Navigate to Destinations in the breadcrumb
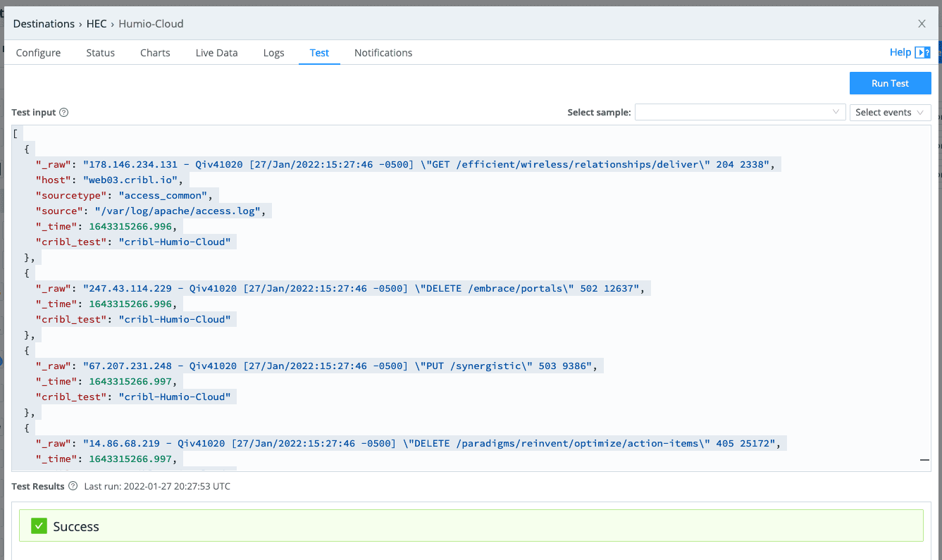The width and height of the screenshot is (942, 560). tap(44, 24)
